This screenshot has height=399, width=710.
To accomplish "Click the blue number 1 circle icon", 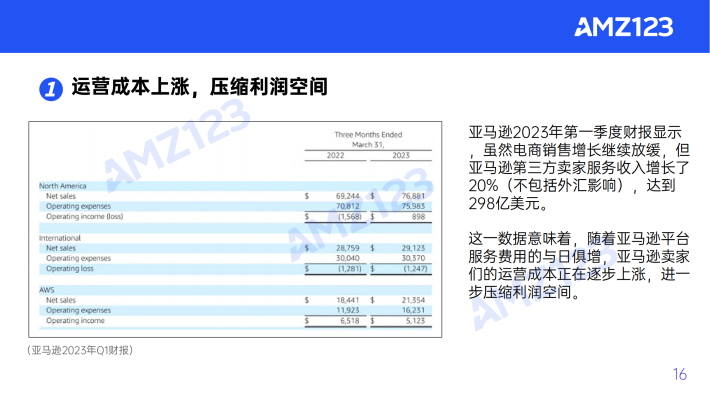I will pyautogui.click(x=51, y=89).
